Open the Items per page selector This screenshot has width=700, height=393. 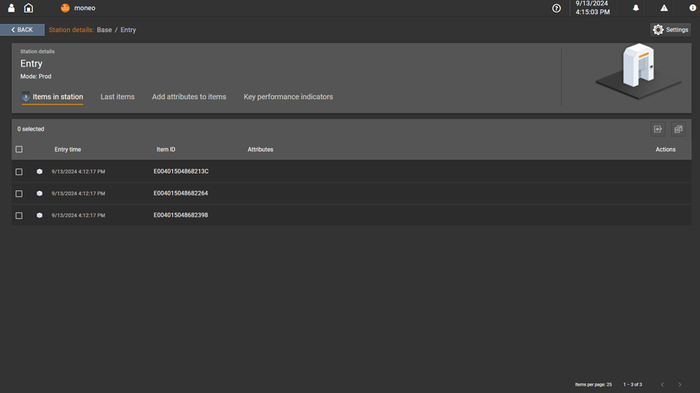point(593,385)
